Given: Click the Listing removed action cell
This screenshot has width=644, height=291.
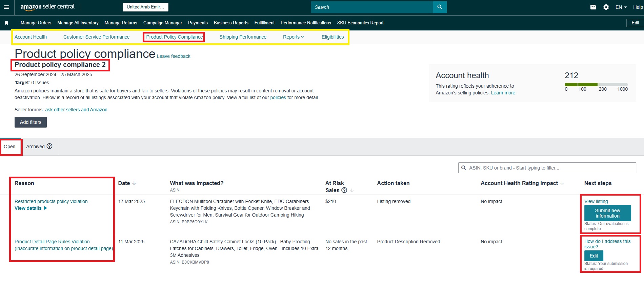Looking at the screenshot, I should coord(394,201).
